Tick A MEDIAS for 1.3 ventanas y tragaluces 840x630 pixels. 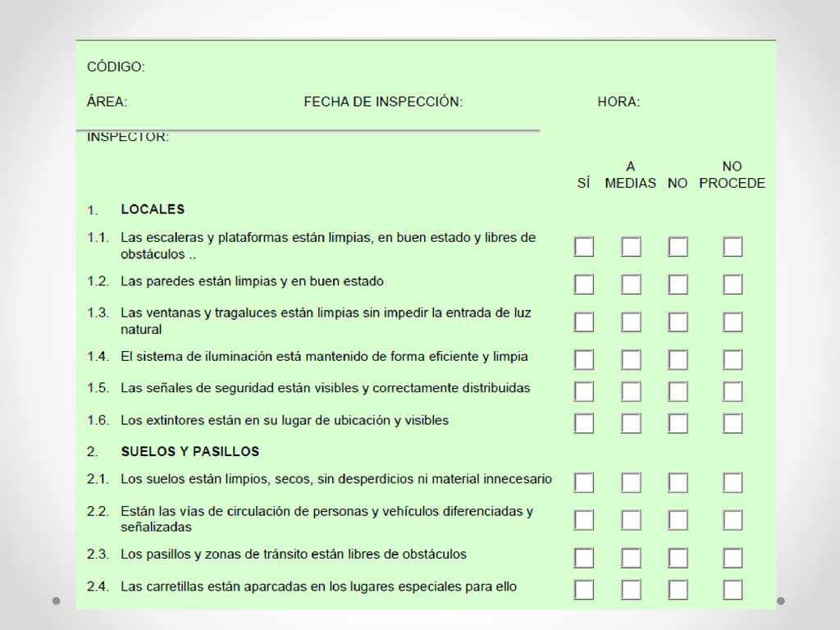coord(631,322)
